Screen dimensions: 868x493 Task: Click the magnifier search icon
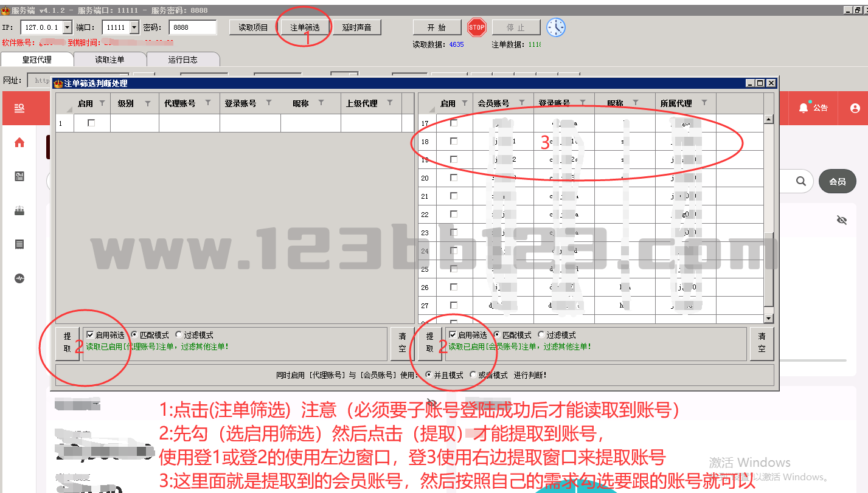[x=801, y=181]
